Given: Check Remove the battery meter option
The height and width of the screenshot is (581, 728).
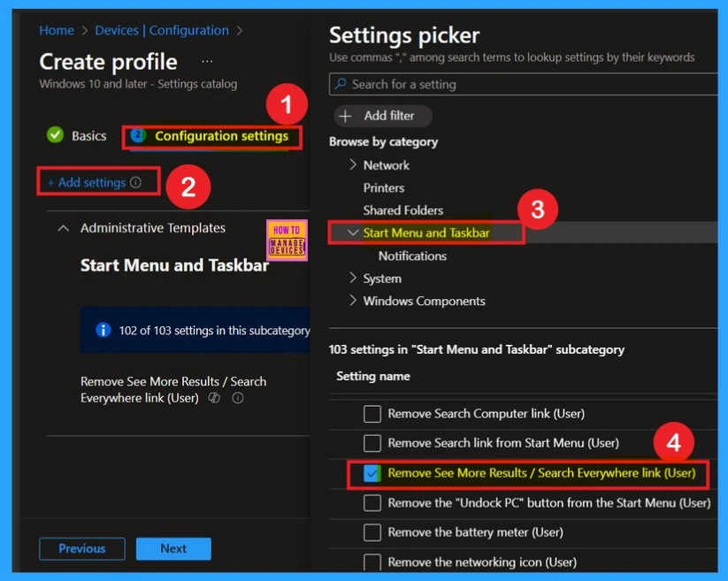Looking at the screenshot, I should click(x=371, y=531).
